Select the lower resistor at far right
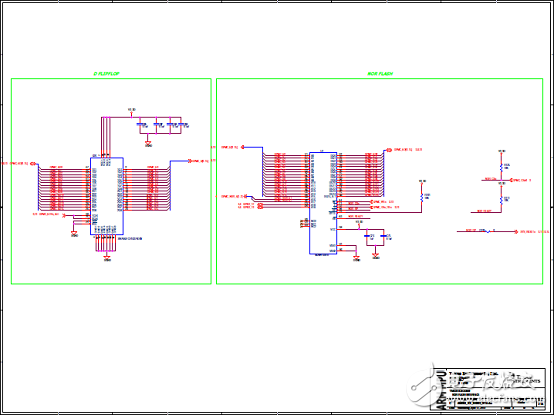 point(501,200)
